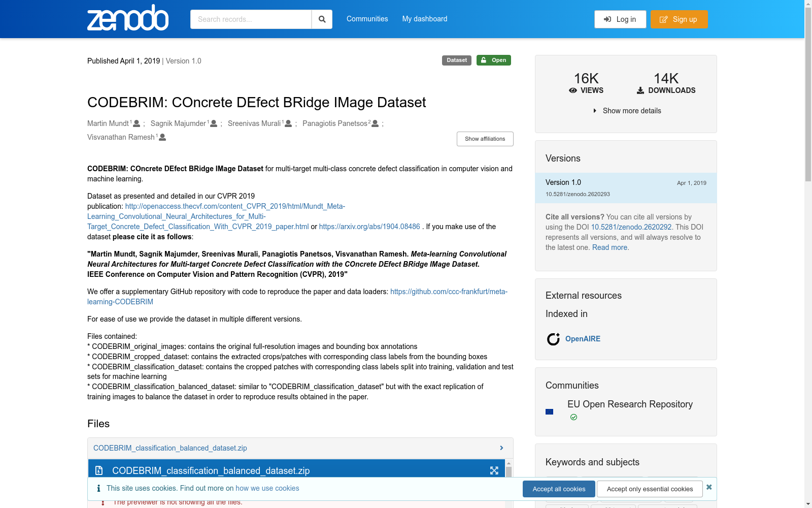Screen dimensions: 812x508
Task: Open Martin Mundt author link
Action: [x=108, y=123]
